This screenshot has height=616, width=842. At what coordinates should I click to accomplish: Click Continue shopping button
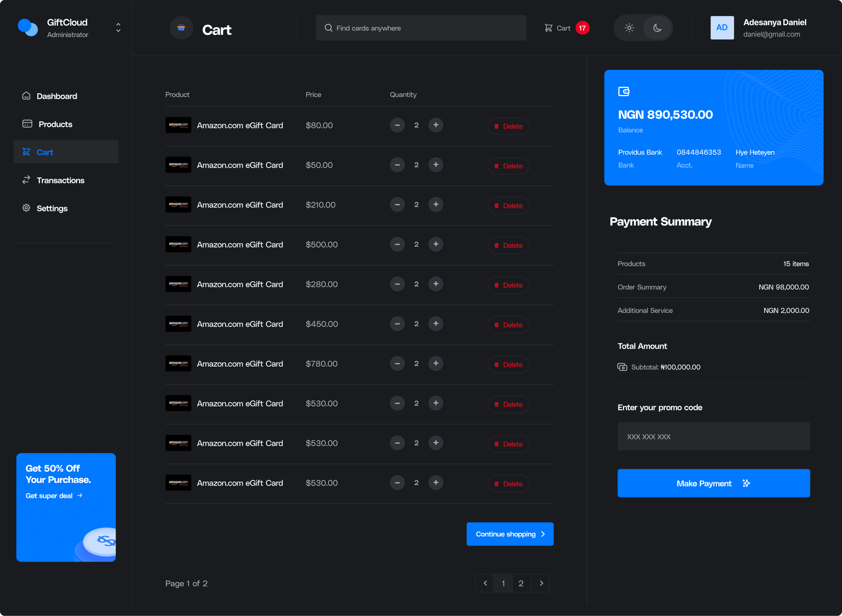510,534
